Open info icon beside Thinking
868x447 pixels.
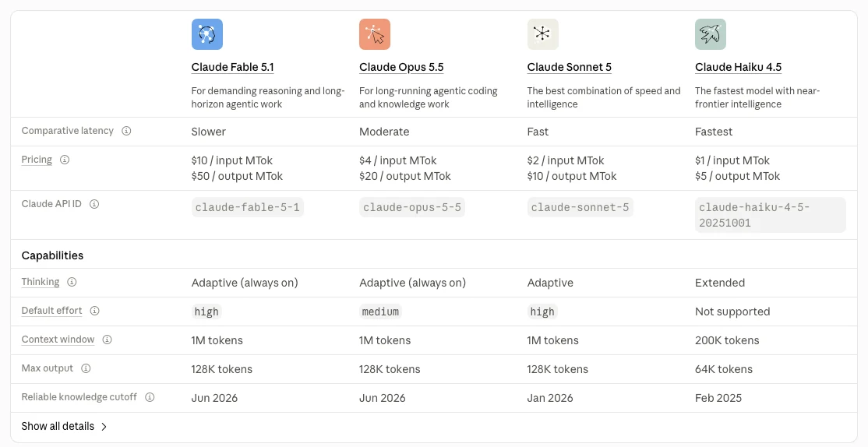click(72, 282)
